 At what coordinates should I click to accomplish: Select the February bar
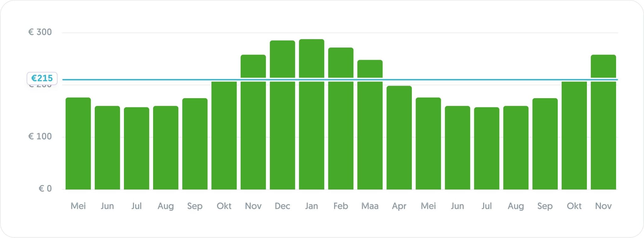tap(341, 126)
